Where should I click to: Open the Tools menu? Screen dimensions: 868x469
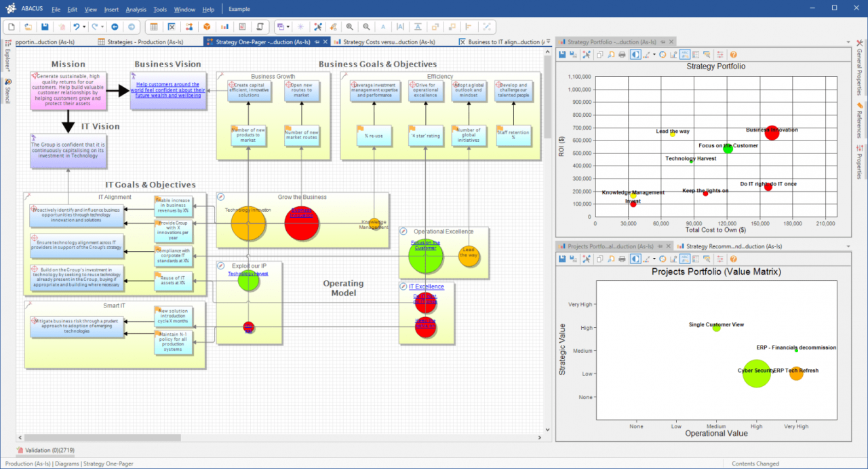click(x=160, y=9)
